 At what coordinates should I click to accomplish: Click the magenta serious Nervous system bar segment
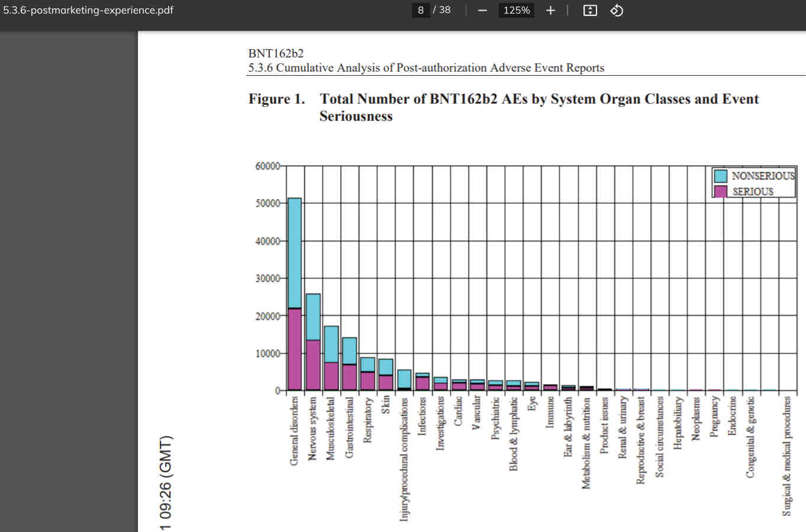[x=313, y=365]
